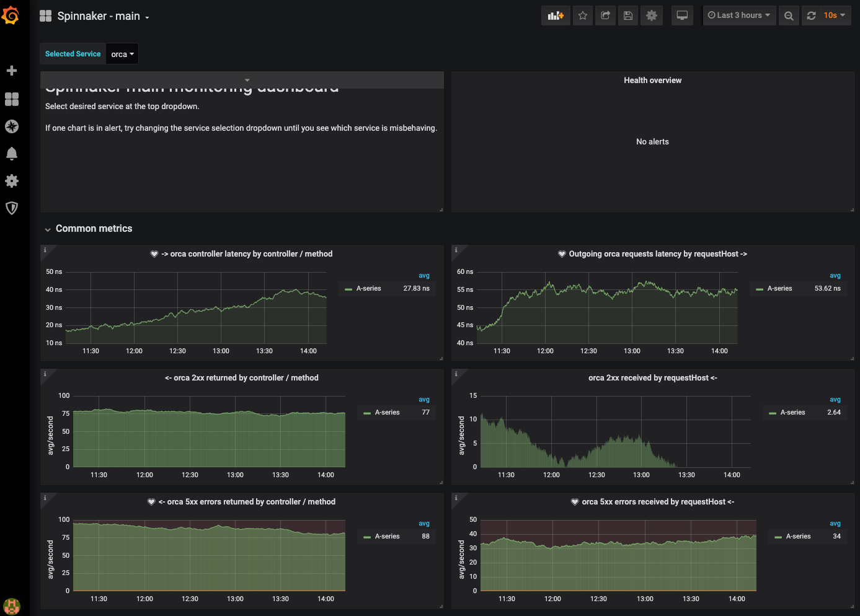Open info corner of 2xx received panel

[x=456, y=374]
